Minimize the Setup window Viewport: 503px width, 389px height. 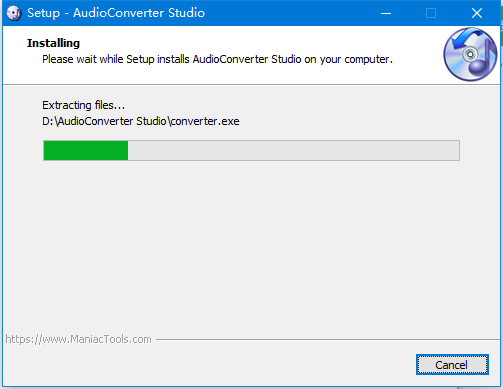pyautogui.click(x=386, y=13)
